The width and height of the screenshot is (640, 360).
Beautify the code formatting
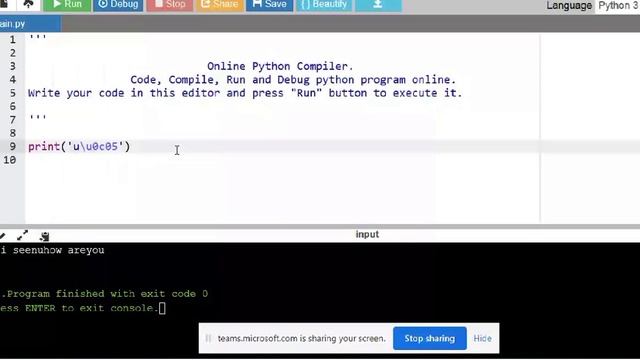324,4
